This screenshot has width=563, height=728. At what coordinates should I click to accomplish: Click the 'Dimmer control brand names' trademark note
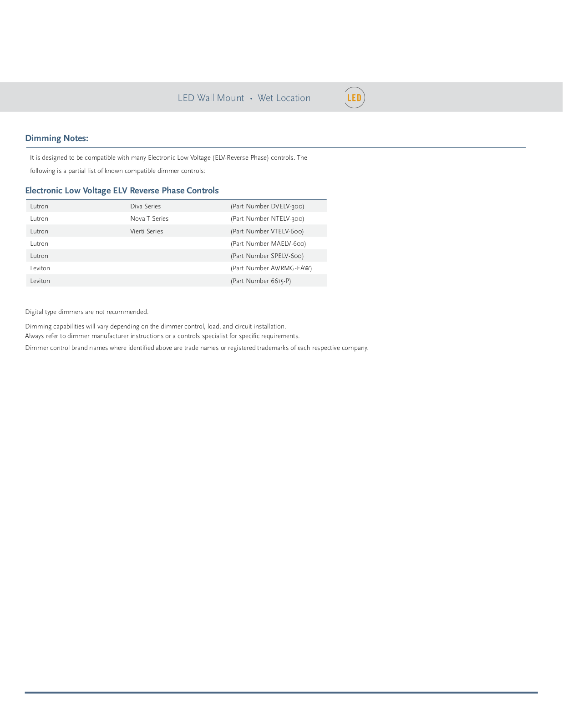[x=197, y=348]
